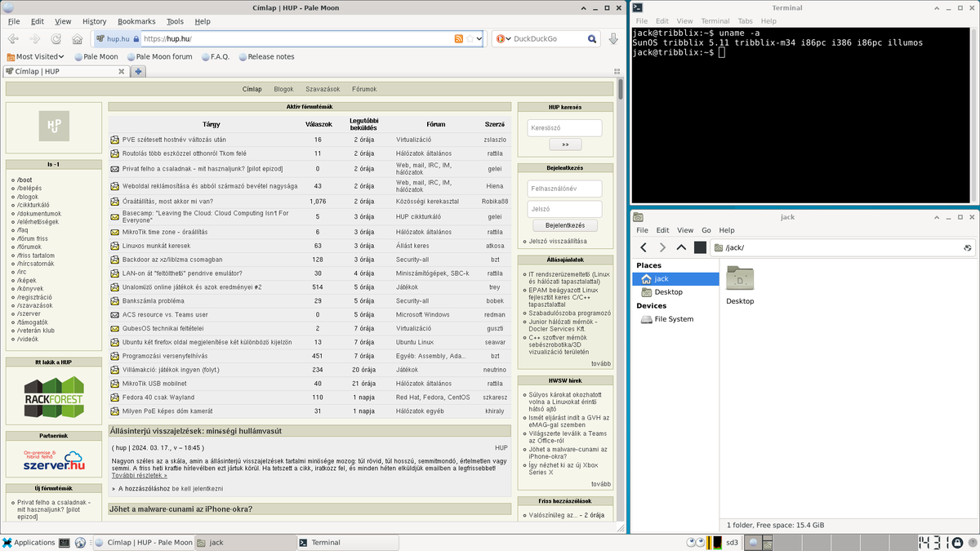
Task: Click the Jelszó password field
Action: point(564,209)
